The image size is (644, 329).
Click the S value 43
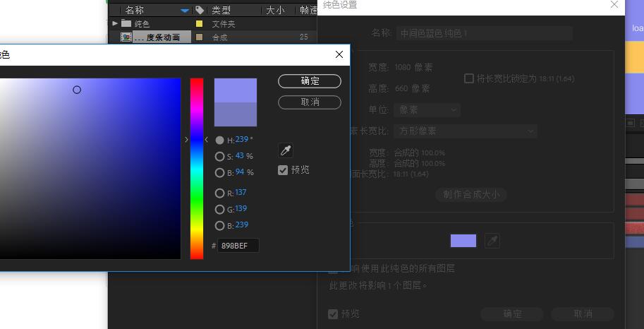239,156
